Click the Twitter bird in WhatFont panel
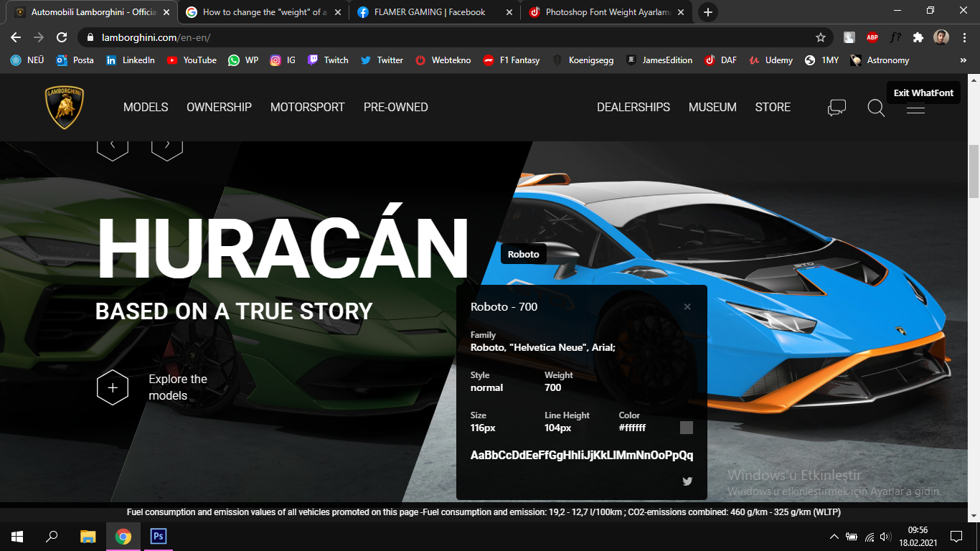Screen dimensions: 980x551 [687, 481]
